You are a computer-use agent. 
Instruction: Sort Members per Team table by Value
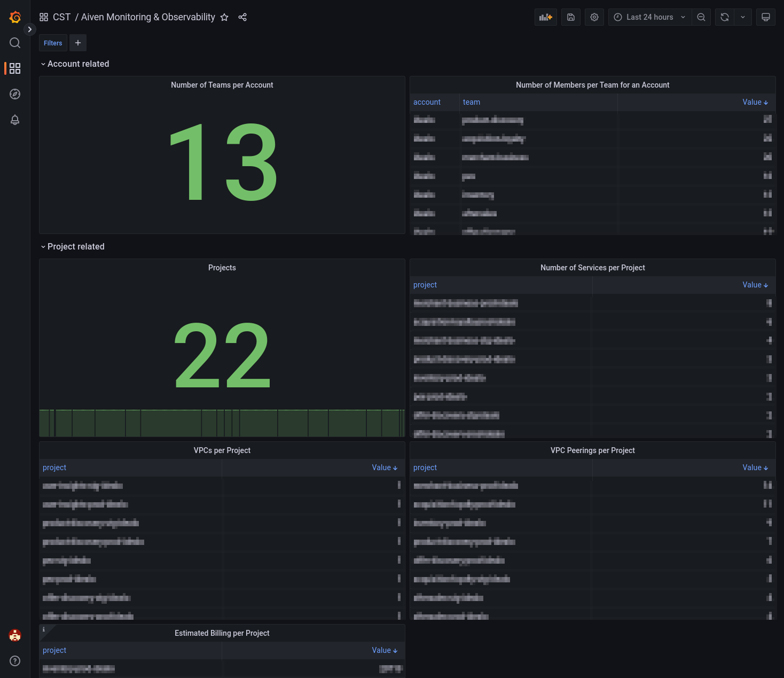tap(755, 102)
